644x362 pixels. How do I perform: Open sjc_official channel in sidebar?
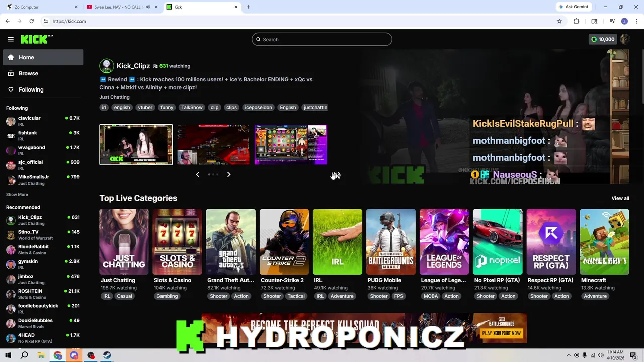click(43, 165)
